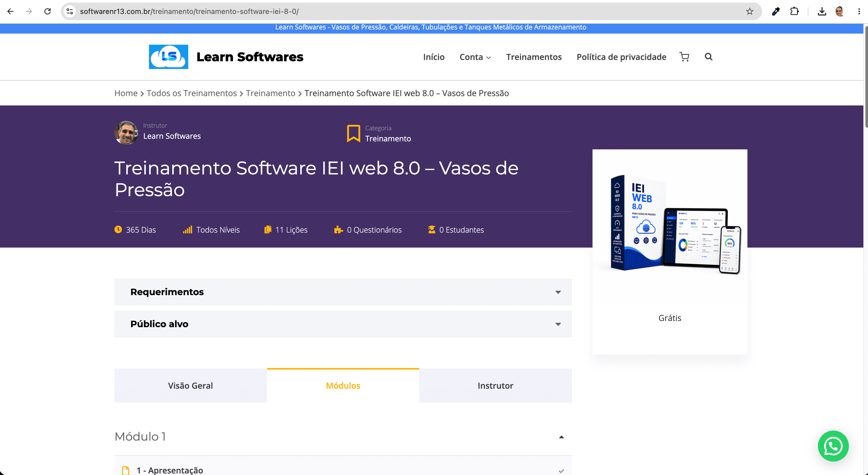Click the level bars icon beside Todos Níveis
The image size is (868, 475).
pyautogui.click(x=187, y=229)
